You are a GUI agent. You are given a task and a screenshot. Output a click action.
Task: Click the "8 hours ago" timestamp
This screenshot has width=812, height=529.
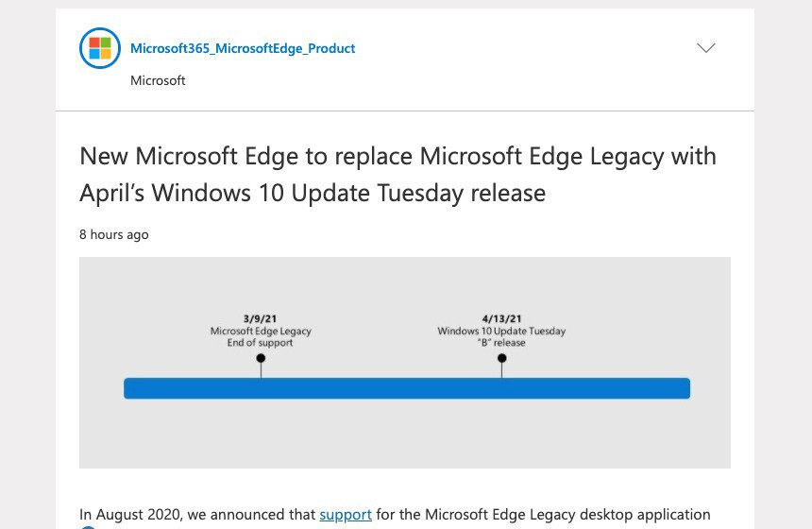click(x=113, y=234)
